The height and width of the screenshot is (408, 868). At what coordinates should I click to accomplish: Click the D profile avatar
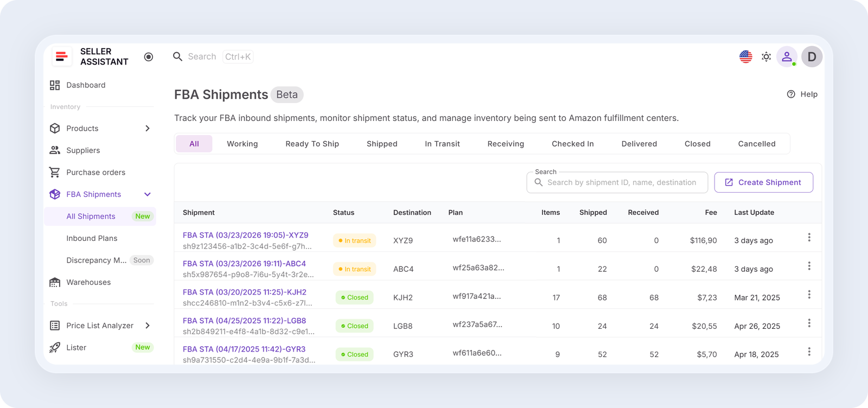(812, 56)
